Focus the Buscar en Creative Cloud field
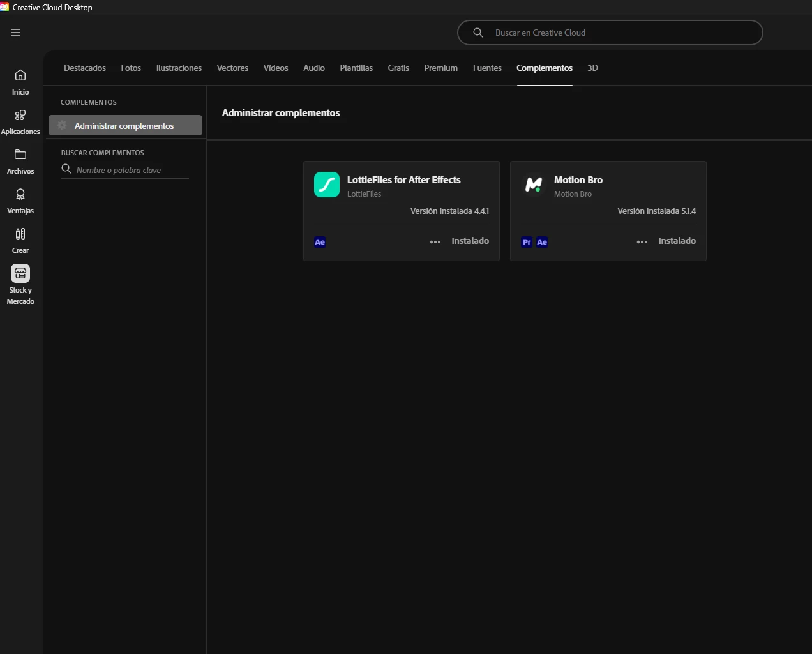 (x=610, y=33)
